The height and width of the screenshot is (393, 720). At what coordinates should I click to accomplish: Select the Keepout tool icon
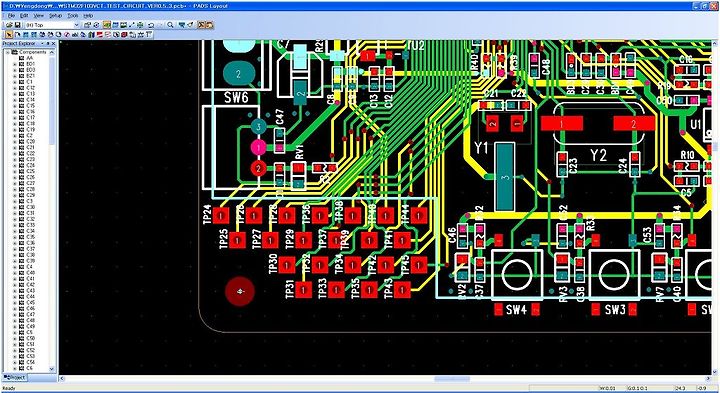[67, 34]
